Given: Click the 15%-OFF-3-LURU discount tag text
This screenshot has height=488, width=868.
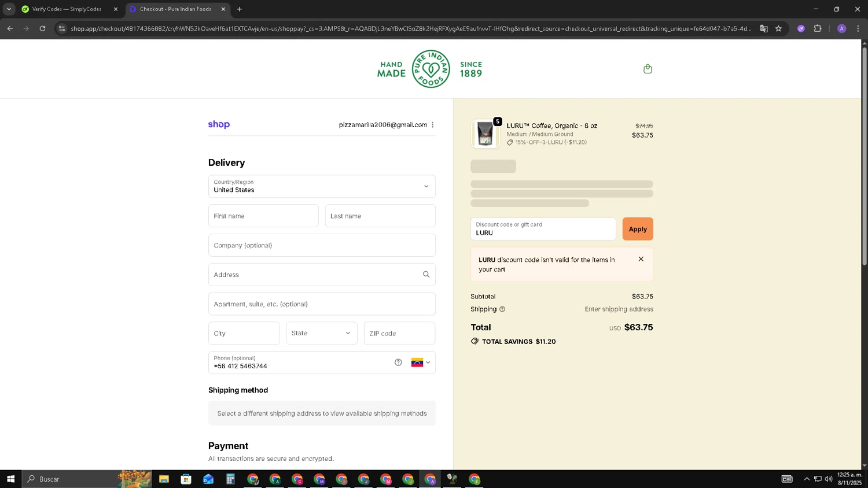Looking at the screenshot, I should click(x=551, y=142).
